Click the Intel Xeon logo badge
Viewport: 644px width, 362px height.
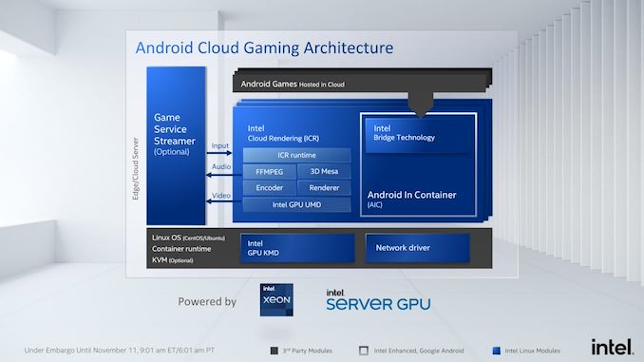click(276, 299)
